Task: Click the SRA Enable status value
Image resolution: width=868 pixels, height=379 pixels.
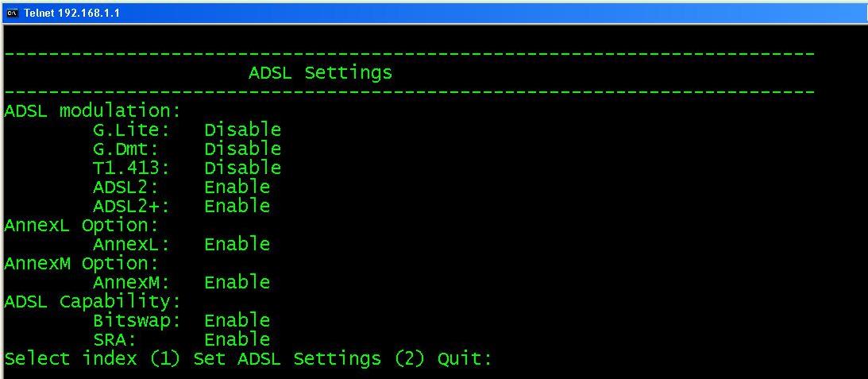Action: [x=237, y=339]
